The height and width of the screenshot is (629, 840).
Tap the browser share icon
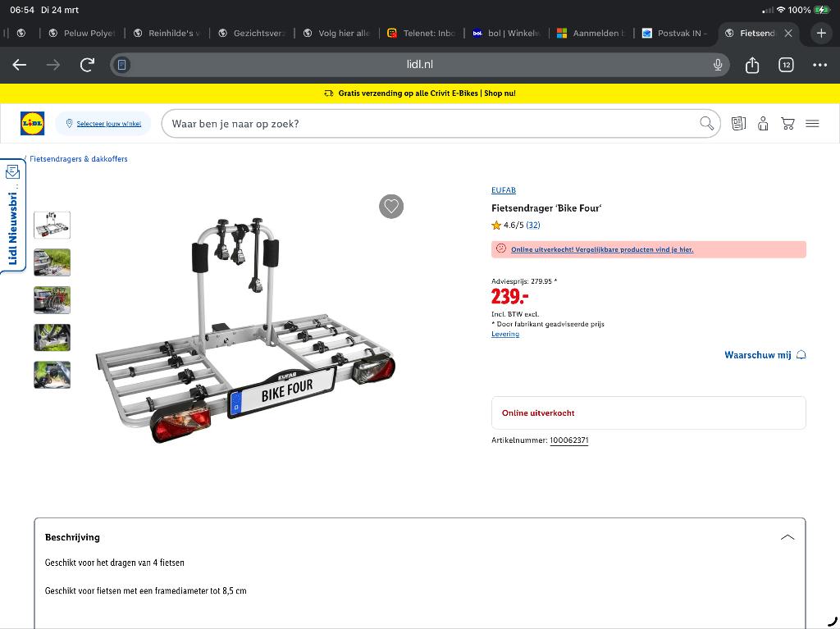752,65
